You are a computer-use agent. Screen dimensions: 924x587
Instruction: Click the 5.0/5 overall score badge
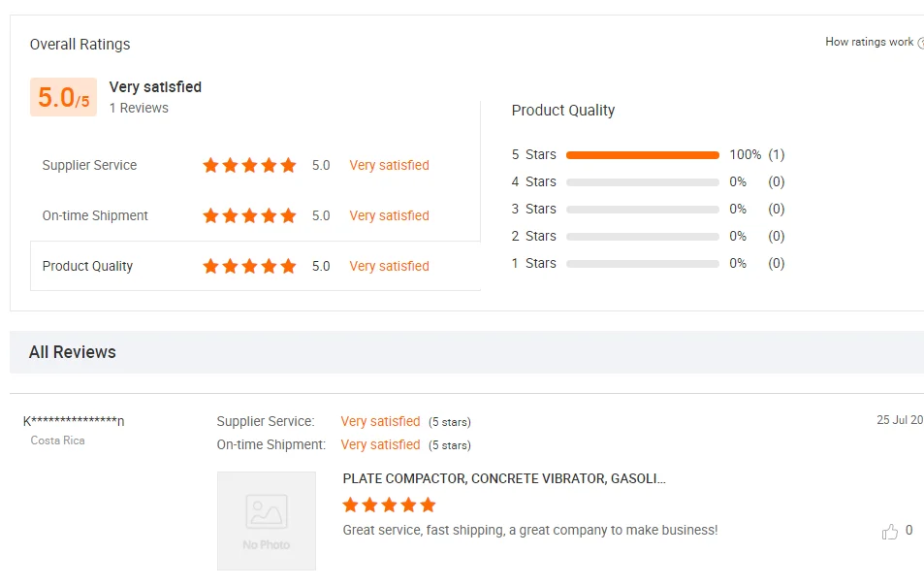pos(63,98)
